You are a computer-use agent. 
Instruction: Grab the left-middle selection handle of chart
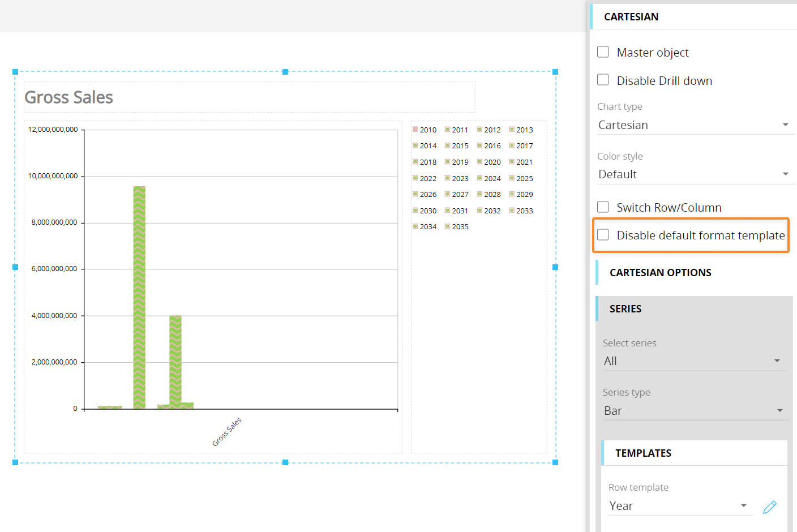[x=15, y=267]
